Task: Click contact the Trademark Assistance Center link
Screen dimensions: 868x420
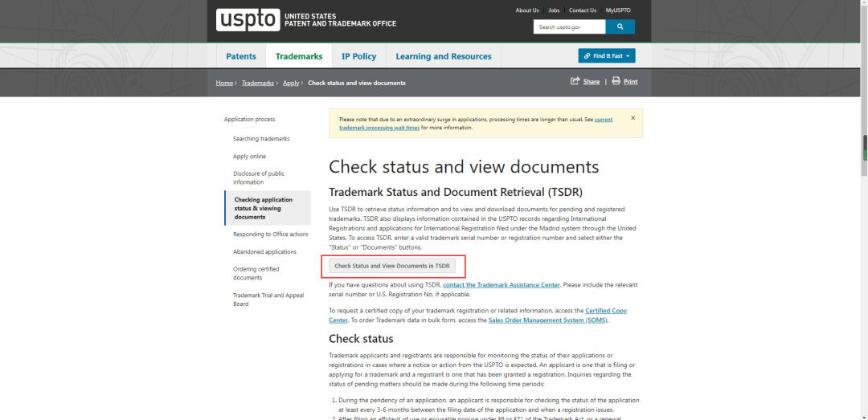Action: (502, 285)
